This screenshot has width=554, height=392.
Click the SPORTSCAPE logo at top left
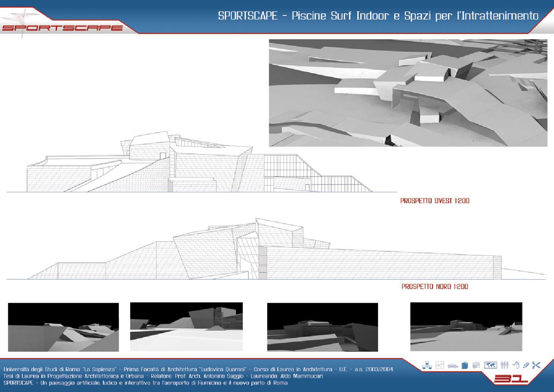[62, 27]
